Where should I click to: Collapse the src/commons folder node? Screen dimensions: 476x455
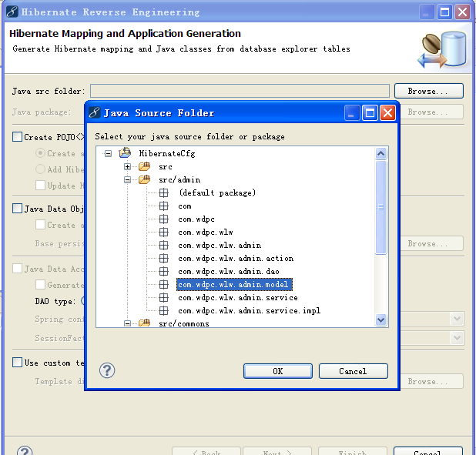128,323
